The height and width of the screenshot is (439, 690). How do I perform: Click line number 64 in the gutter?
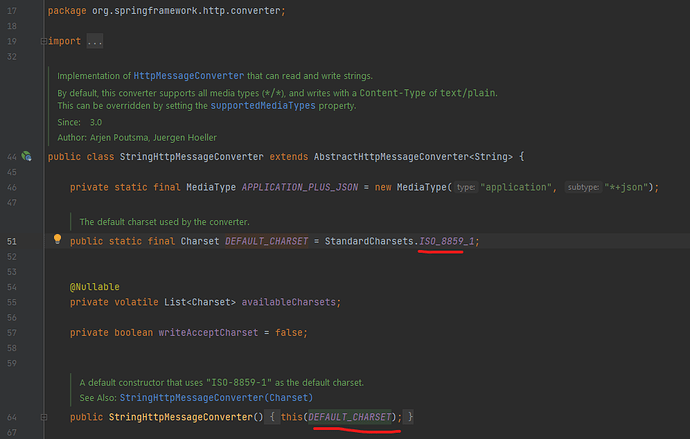click(12, 417)
